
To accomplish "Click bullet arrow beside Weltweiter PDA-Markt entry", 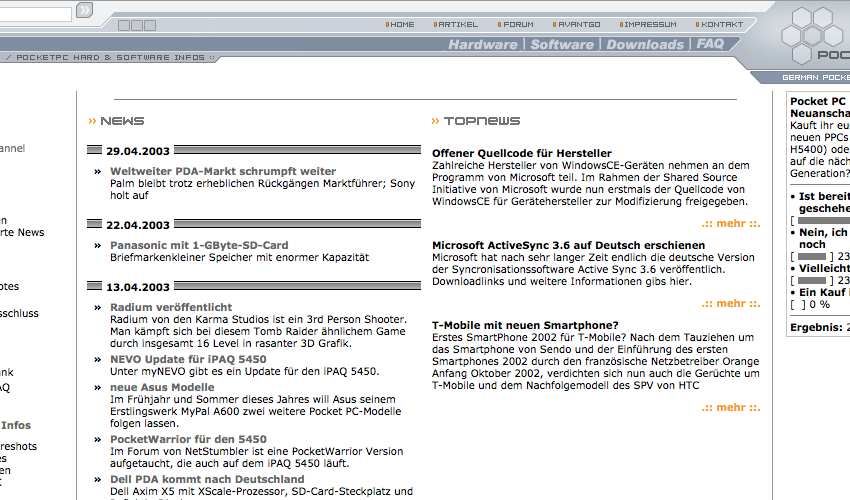I will 98,172.
